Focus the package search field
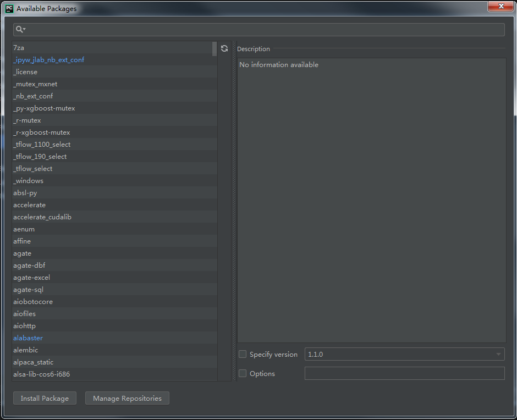 coord(259,30)
